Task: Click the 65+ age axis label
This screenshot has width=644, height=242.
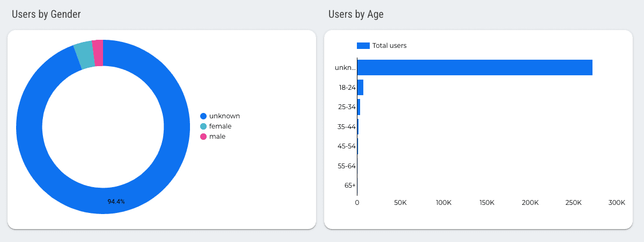Action: click(350, 186)
